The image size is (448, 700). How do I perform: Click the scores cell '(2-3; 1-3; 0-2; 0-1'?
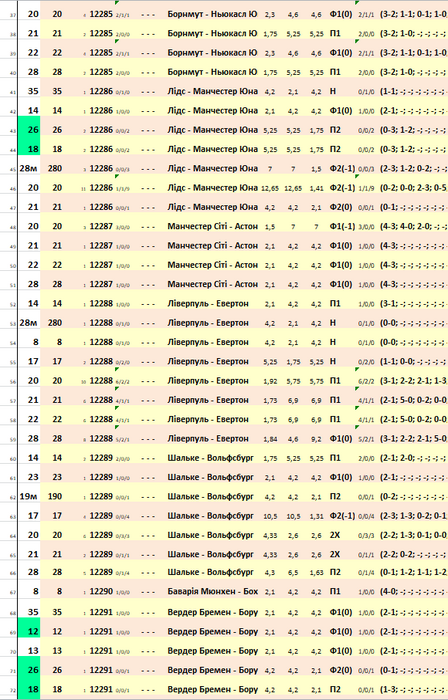click(414, 516)
